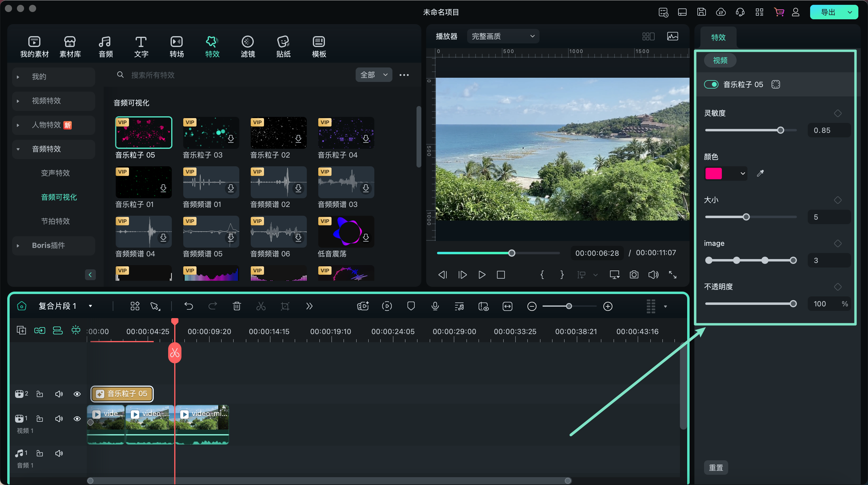Switch to the 模板 templates tab
The width and height of the screenshot is (868, 485).
318,46
